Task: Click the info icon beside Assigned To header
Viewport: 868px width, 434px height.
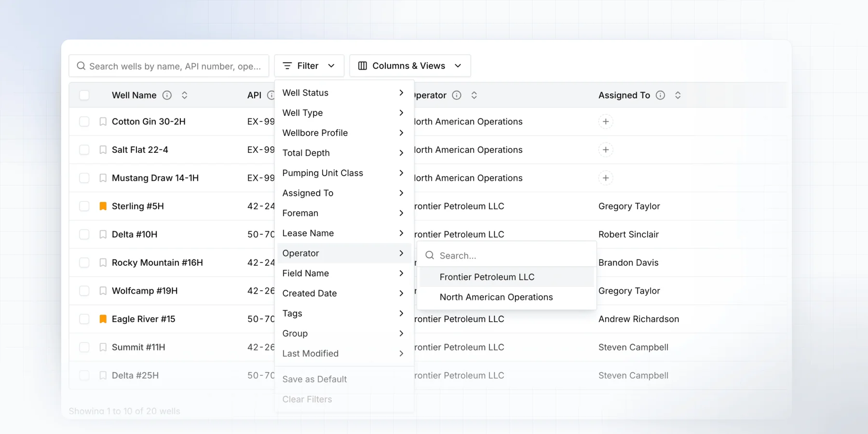Action: 661,95
